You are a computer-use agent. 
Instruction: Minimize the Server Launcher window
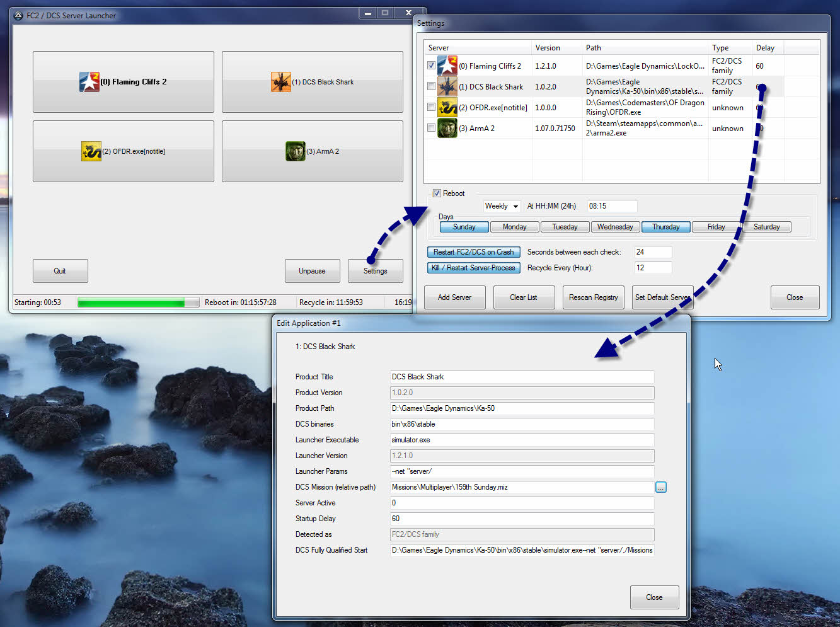coord(367,13)
